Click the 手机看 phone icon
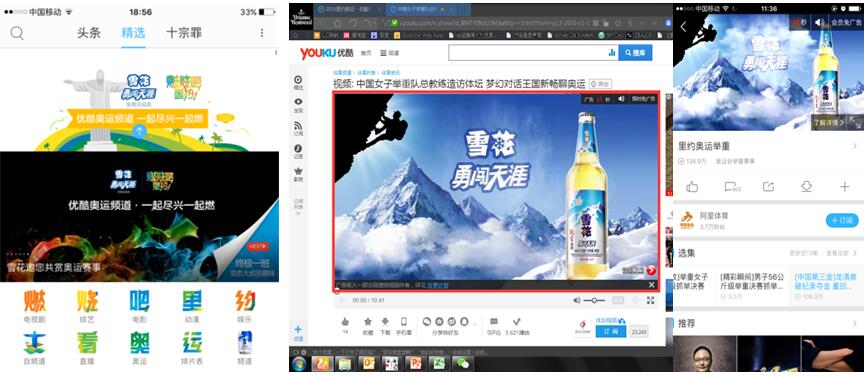868x376 pixels. click(x=404, y=321)
